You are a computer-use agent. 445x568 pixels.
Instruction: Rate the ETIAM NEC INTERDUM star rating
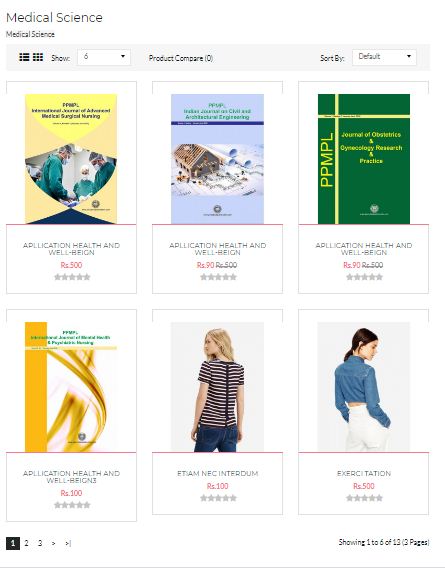[x=218, y=498]
